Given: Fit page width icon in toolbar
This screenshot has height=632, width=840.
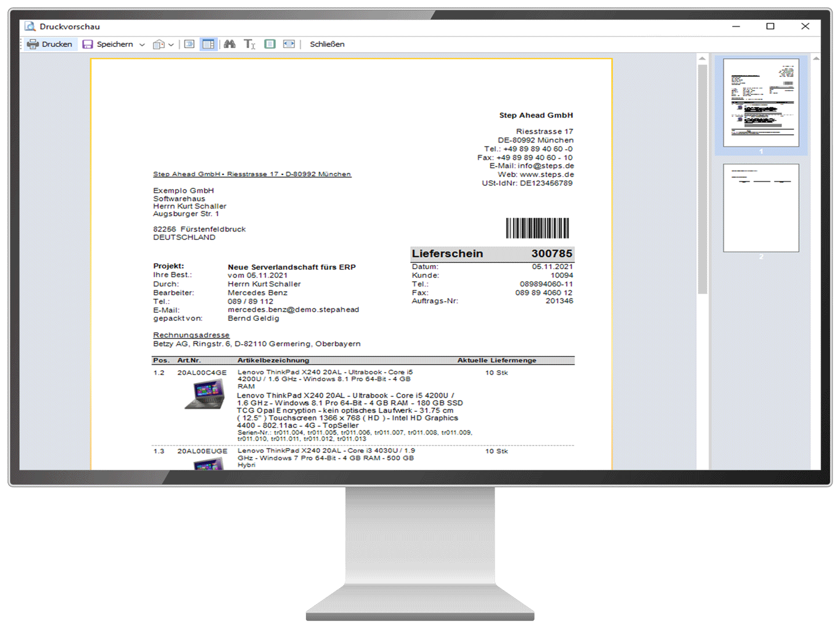Looking at the screenshot, I should 289,44.
